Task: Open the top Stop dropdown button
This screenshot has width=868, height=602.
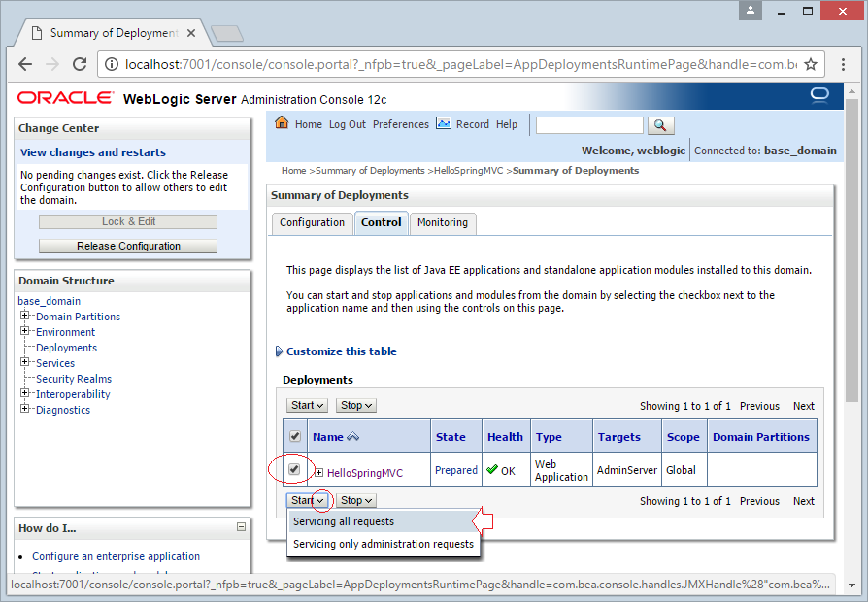Action: [x=356, y=406]
